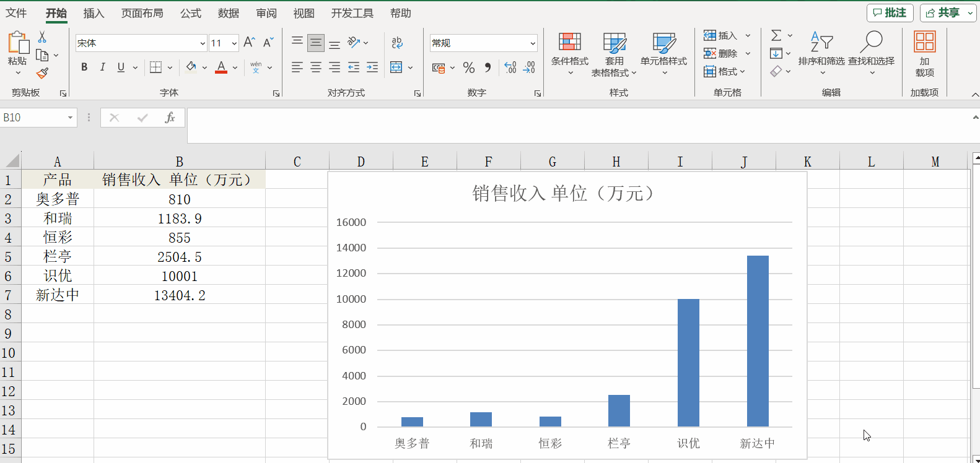Collapse the ribbon with the chevron
The image size is (980, 463).
pyautogui.click(x=974, y=94)
